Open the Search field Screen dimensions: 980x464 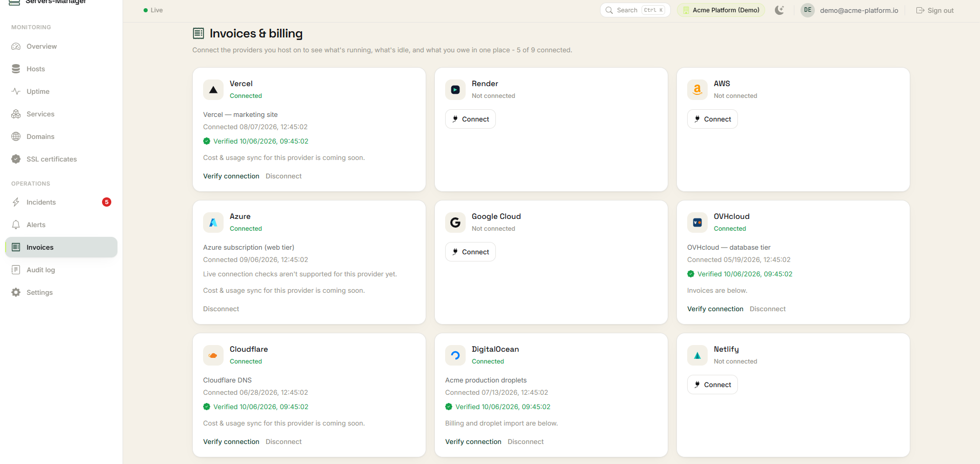coord(635,10)
